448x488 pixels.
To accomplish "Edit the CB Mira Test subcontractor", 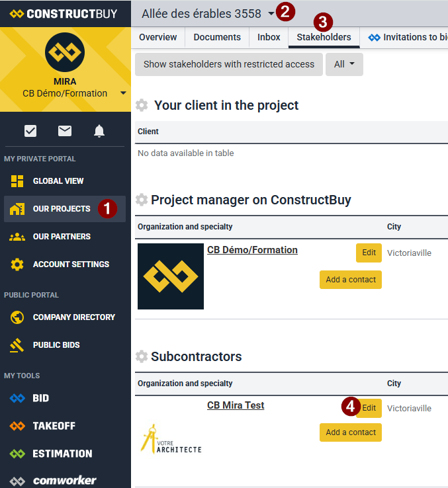I will click(369, 408).
